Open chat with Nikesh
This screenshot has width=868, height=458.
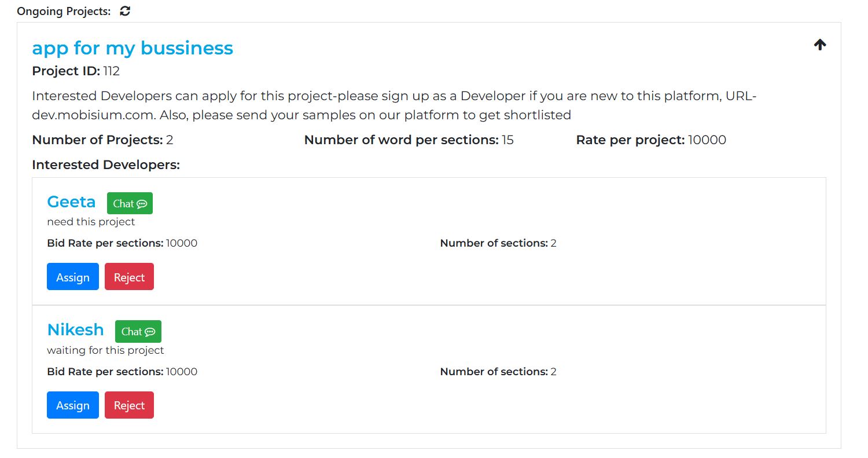click(138, 331)
